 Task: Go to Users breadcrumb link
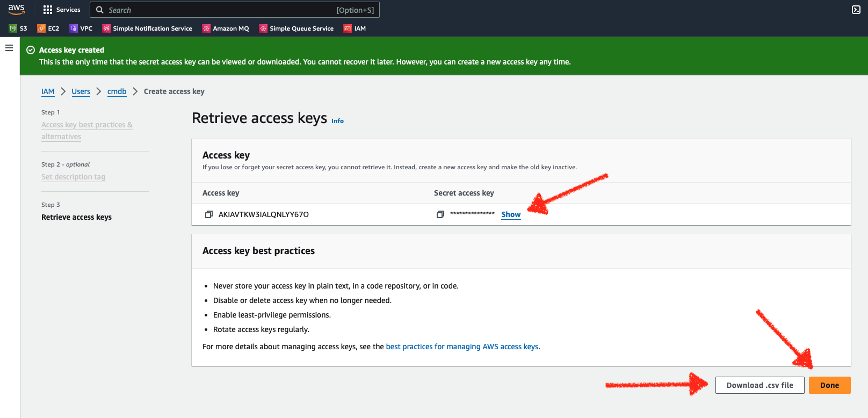(x=81, y=91)
